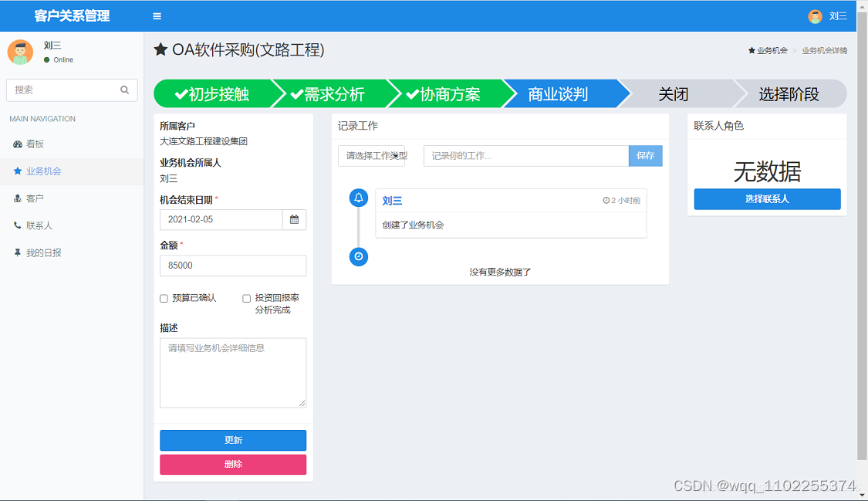Click the bell icon on the timeline entry
868x501 pixels.
(x=358, y=199)
